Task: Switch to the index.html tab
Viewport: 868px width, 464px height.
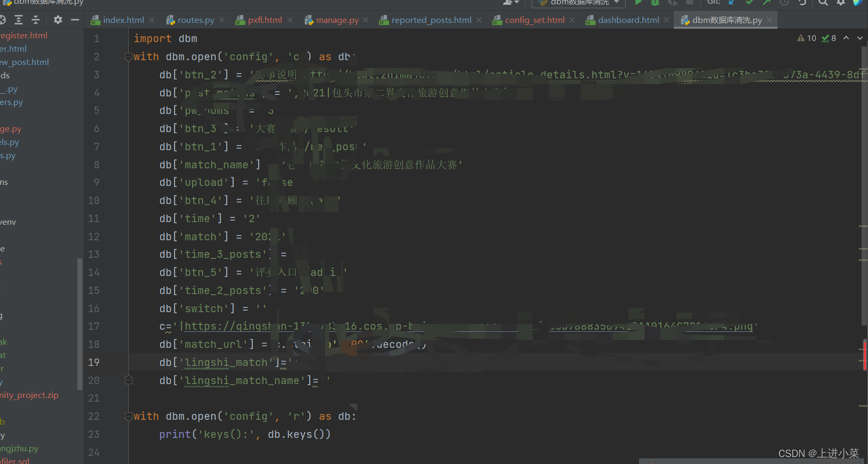Action: coord(123,20)
